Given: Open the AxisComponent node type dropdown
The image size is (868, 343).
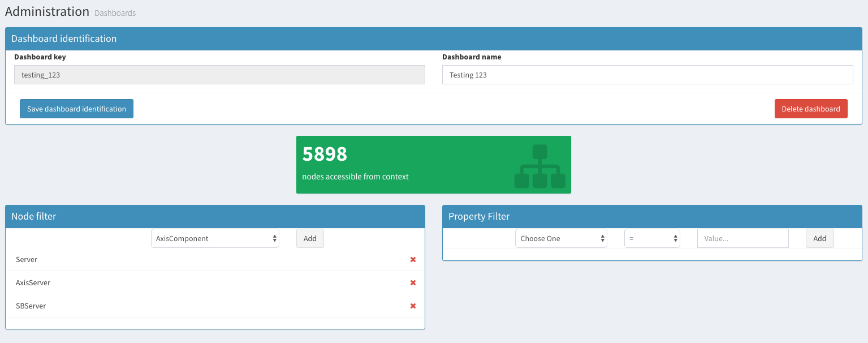Looking at the screenshot, I should pos(215,239).
